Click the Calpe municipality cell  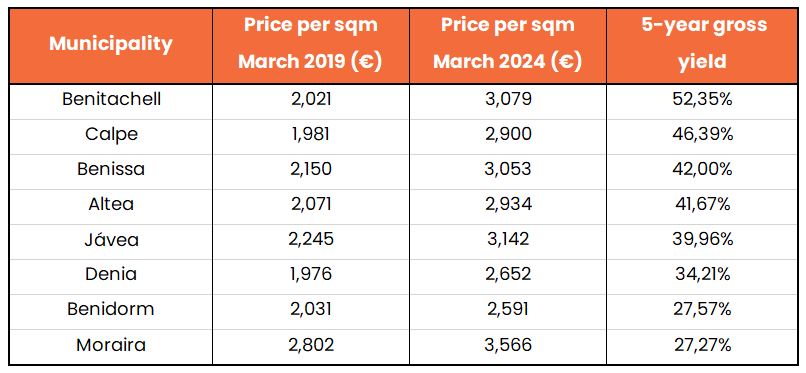click(x=111, y=134)
